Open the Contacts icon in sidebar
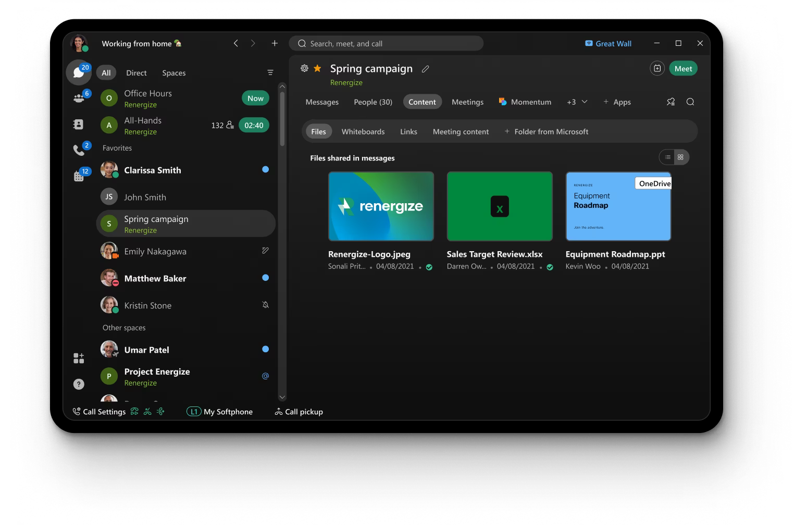Screen dimensions: 807x532 78,124
